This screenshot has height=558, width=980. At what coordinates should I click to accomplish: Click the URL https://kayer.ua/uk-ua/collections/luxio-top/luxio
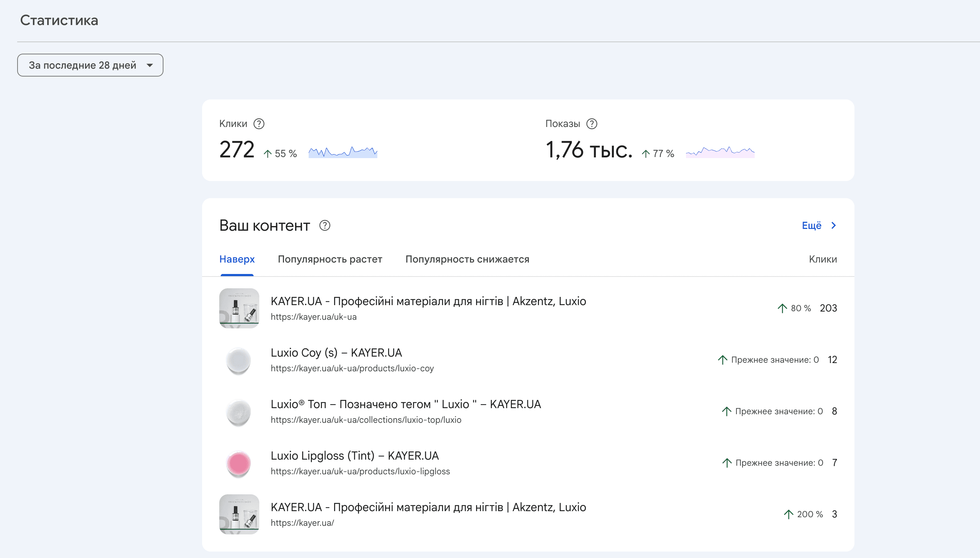coord(366,420)
